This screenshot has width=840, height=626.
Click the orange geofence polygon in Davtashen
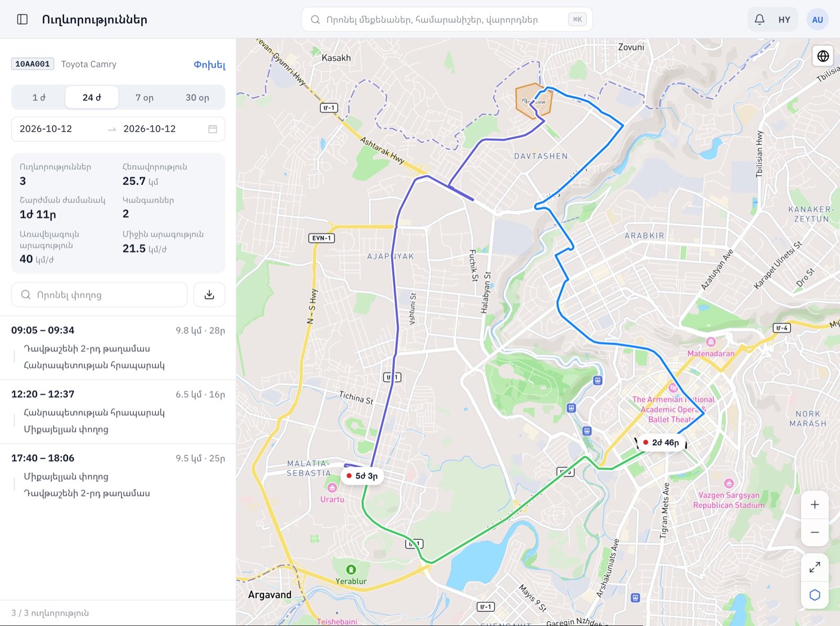(x=533, y=101)
